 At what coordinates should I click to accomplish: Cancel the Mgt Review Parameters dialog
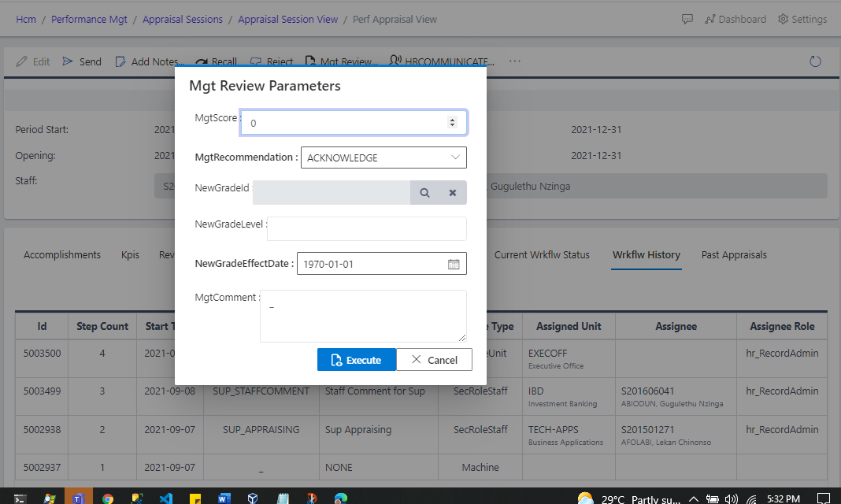pyautogui.click(x=434, y=359)
